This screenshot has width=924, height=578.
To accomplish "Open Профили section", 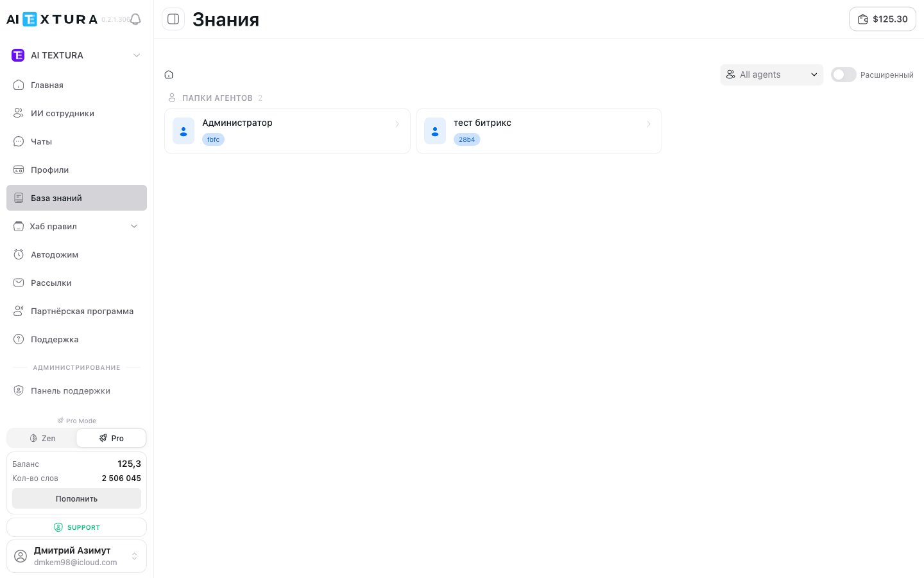I will pyautogui.click(x=76, y=170).
